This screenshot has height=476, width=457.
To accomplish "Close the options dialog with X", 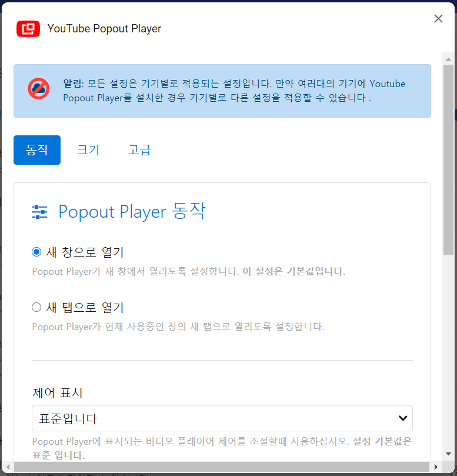I will click(x=438, y=18).
